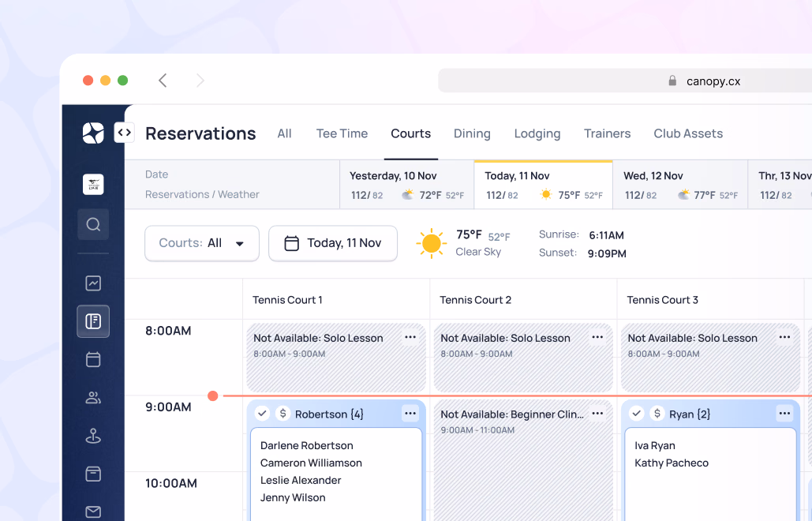Screen dimensions: 812x521
Task: Click player Jenny Wilson
Action: click(x=293, y=497)
